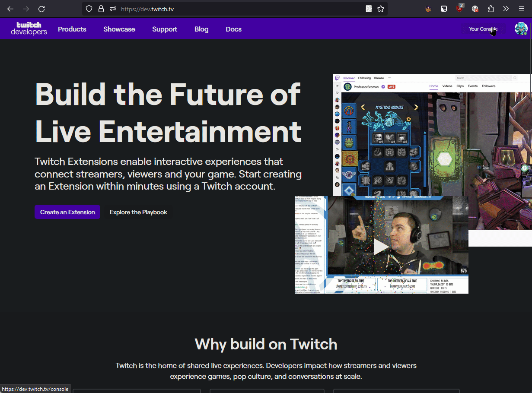Open the Extensions puzzle piece menu
532x393 pixels.
[x=491, y=9]
